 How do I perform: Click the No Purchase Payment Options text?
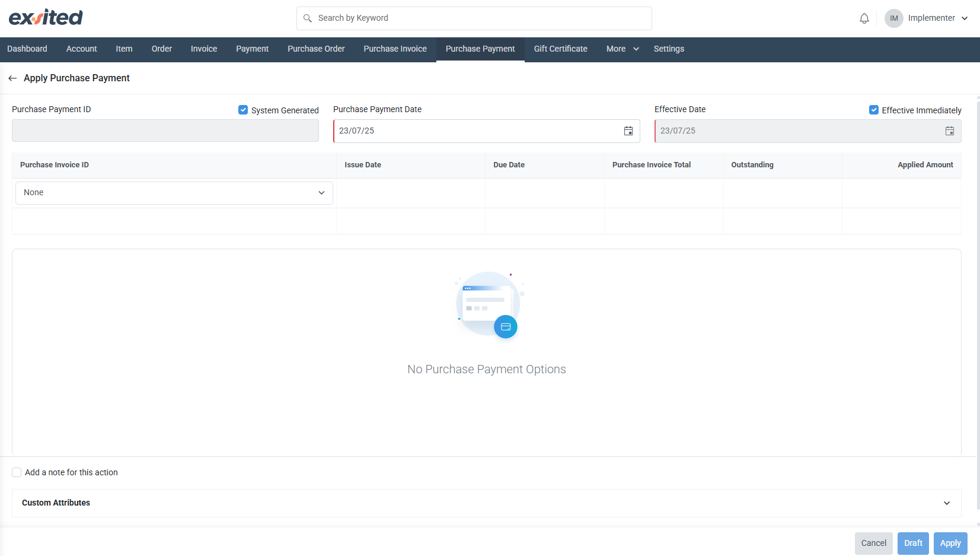(487, 370)
